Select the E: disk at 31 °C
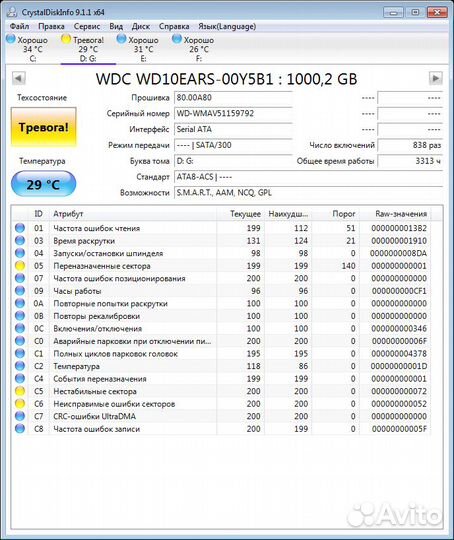The image size is (454, 540). (x=138, y=49)
